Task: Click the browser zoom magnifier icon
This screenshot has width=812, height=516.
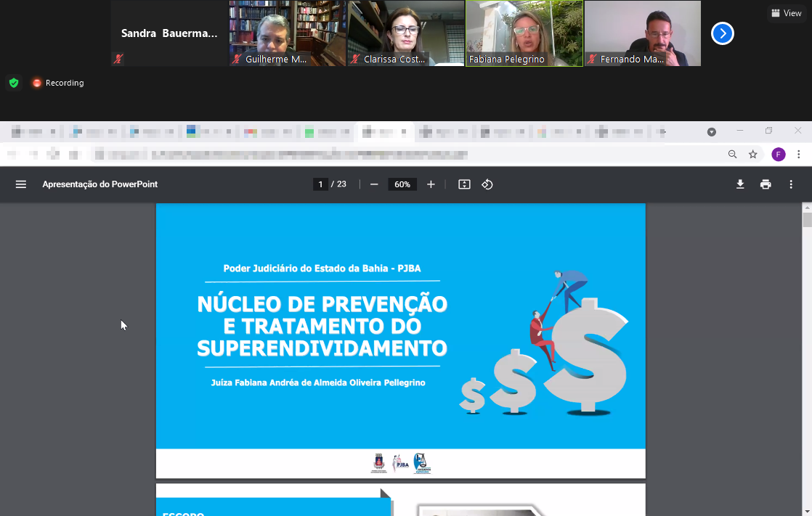Action: (732, 154)
